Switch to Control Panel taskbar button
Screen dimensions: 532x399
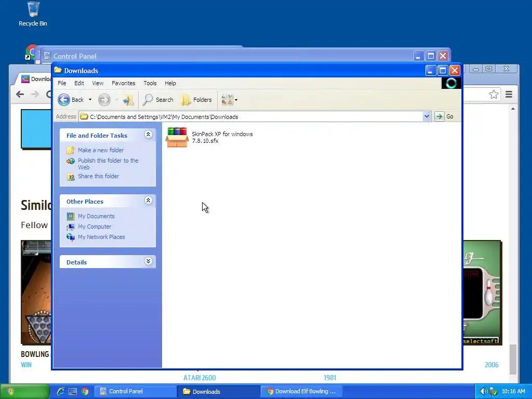pyautogui.click(x=136, y=391)
